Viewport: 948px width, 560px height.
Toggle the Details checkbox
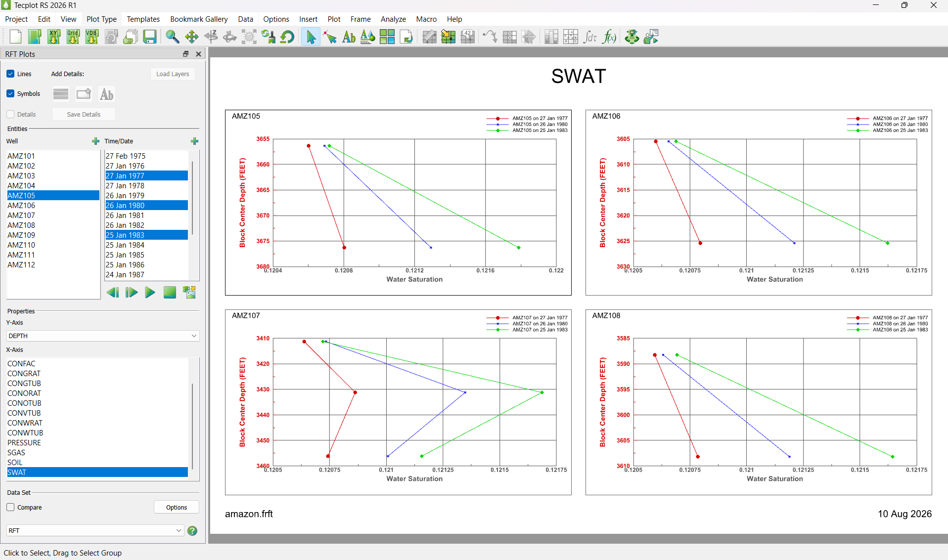(x=10, y=114)
